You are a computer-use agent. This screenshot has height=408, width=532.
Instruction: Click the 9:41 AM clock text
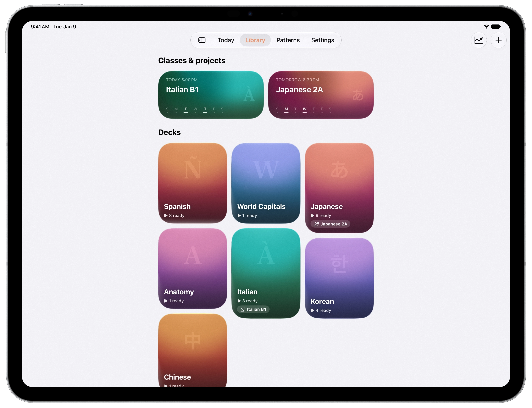click(40, 27)
